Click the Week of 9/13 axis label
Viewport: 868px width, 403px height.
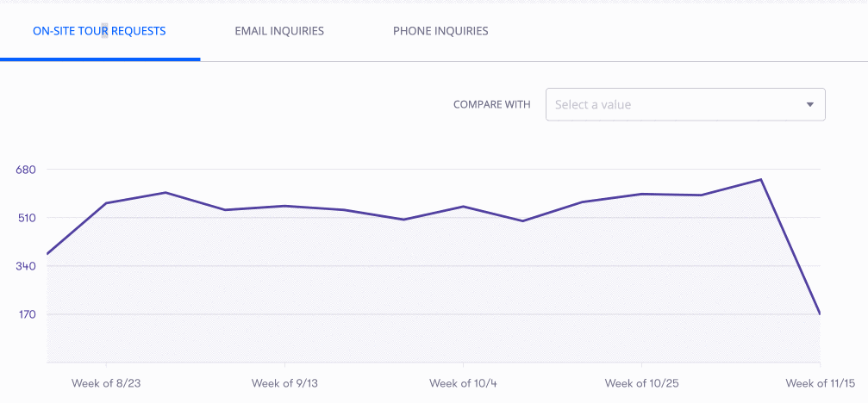(284, 383)
